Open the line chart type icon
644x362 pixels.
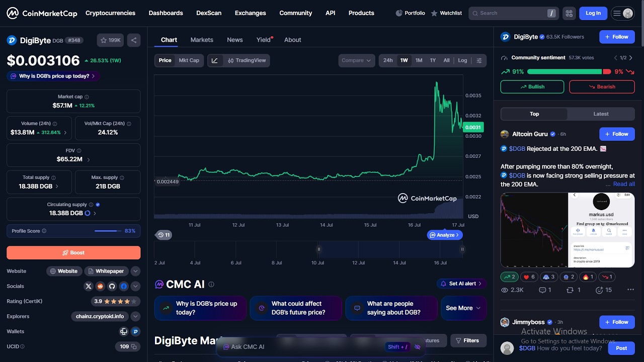pyautogui.click(x=215, y=60)
